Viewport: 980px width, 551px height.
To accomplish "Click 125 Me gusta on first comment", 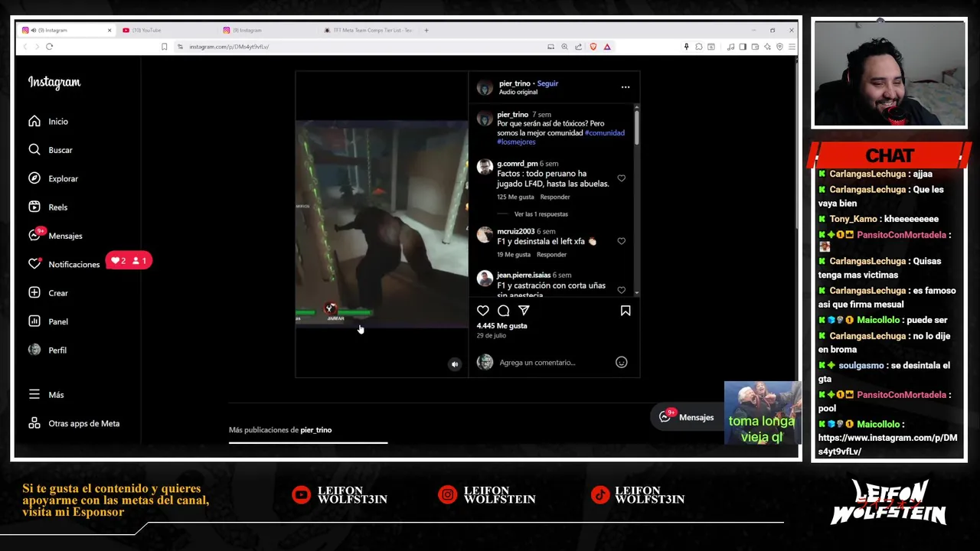I will (515, 197).
